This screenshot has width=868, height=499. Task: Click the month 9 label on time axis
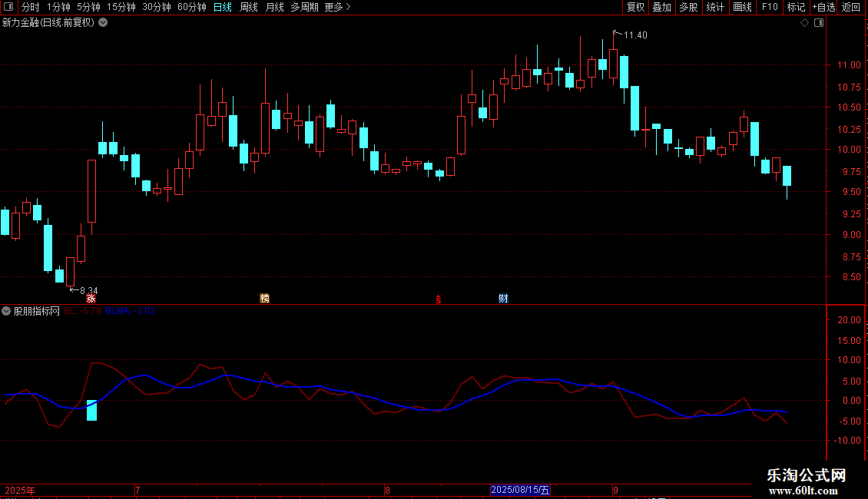[615, 490]
